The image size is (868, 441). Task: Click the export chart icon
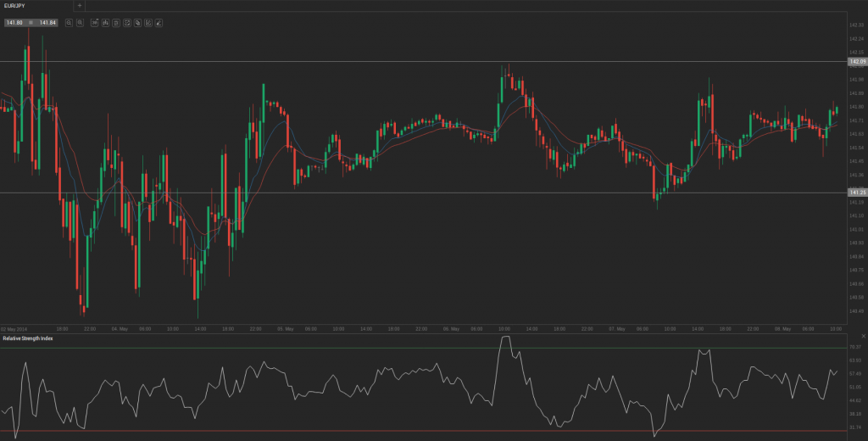click(x=147, y=23)
